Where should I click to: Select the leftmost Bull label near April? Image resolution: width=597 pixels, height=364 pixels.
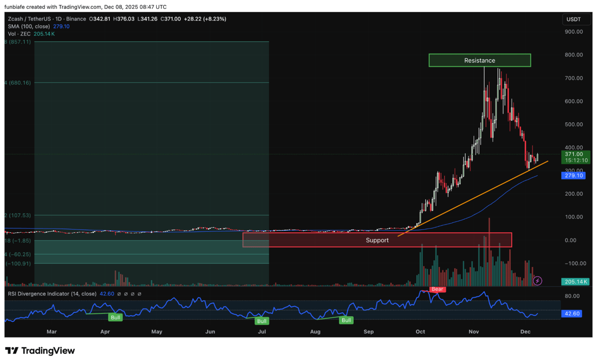pyautogui.click(x=115, y=317)
